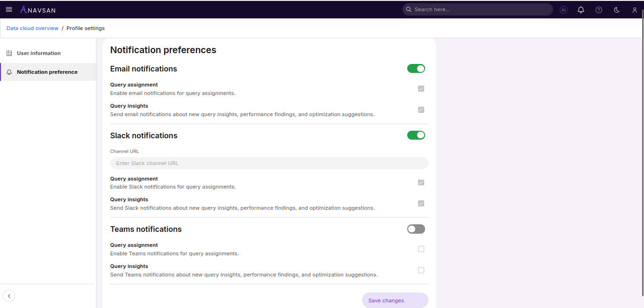Screen dimensions: 644x308
Task: Click the Save changes button
Action: coord(394,300)
